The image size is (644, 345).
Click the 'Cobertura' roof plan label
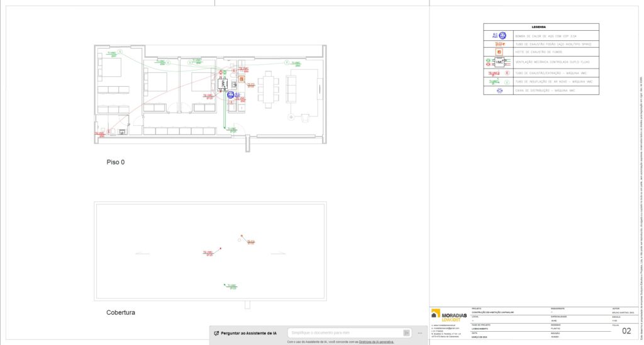[x=121, y=312]
